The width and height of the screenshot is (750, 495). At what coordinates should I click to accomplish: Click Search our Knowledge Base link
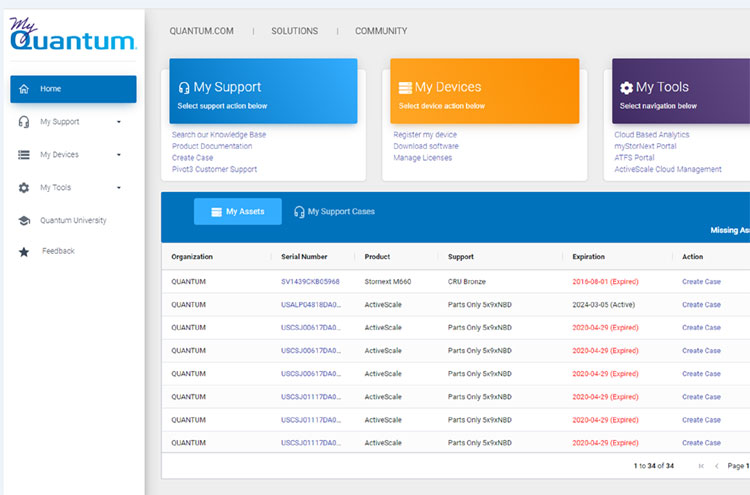(x=219, y=135)
